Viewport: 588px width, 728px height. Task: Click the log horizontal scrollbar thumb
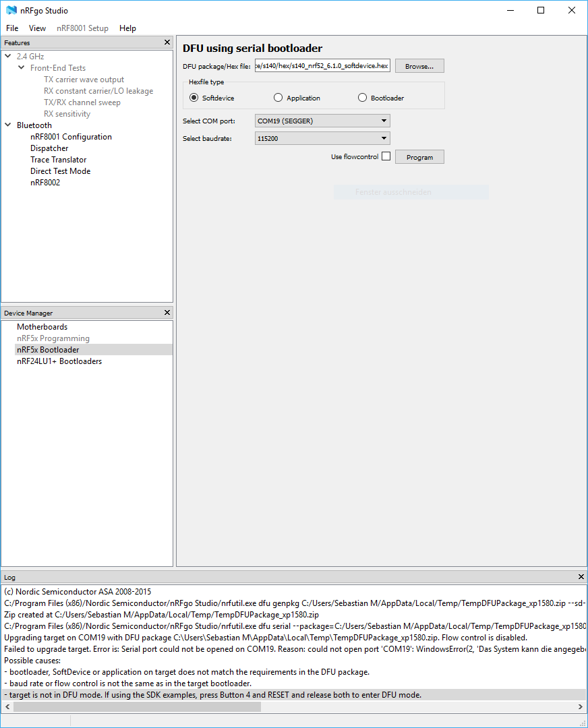(138, 706)
